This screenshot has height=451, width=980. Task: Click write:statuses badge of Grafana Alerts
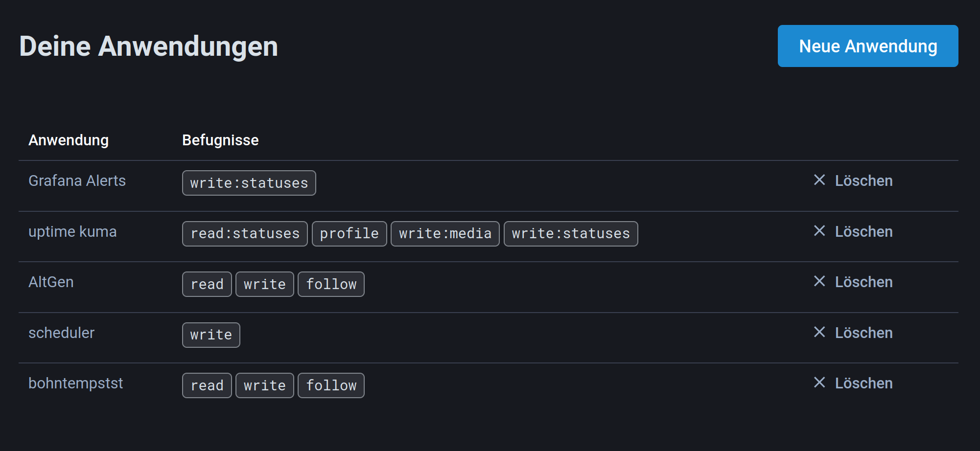pyautogui.click(x=249, y=183)
